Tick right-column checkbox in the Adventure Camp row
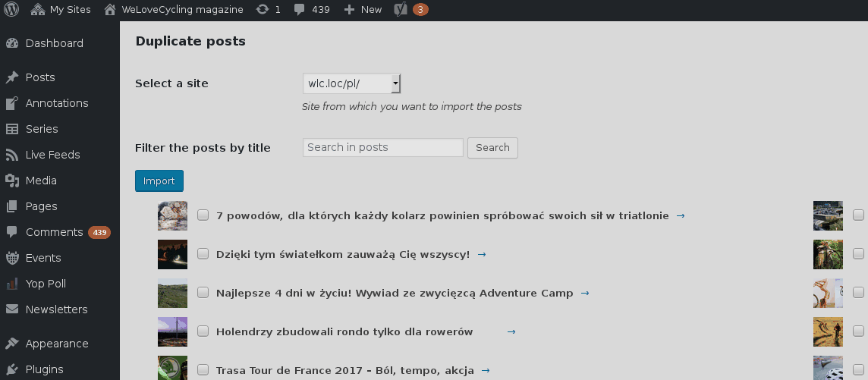 859,293
